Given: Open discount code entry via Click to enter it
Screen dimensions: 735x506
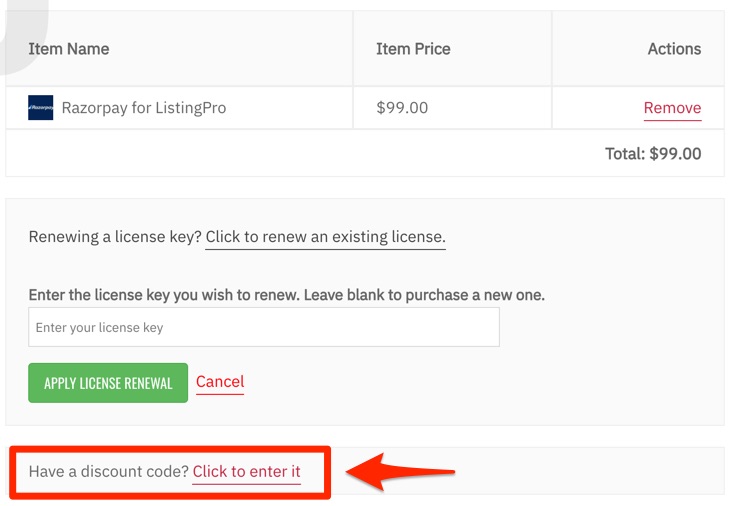Looking at the screenshot, I should click(247, 472).
